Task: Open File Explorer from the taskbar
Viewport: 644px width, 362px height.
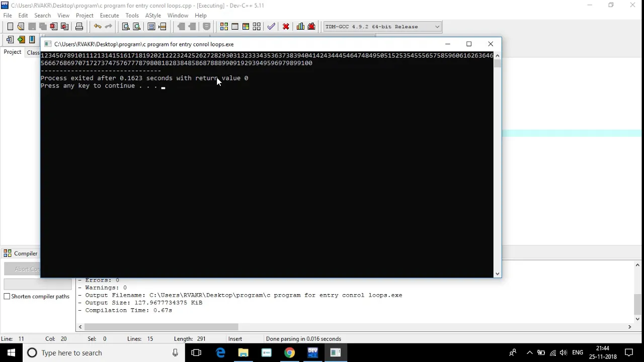Action: (243, 352)
